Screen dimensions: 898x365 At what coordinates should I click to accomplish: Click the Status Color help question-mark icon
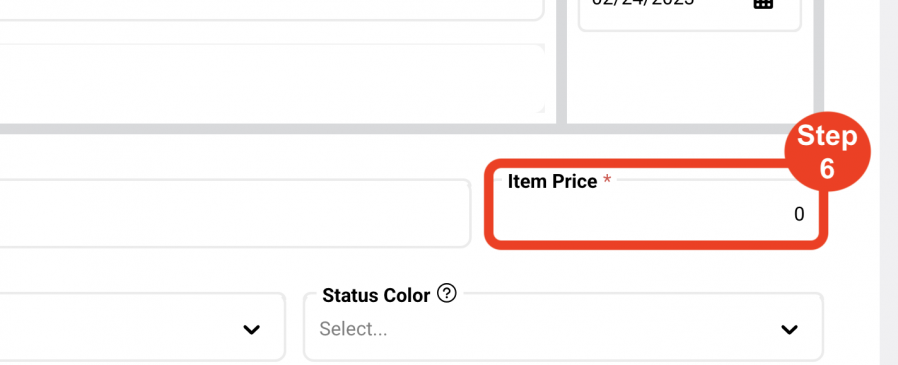pyautogui.click(x=447, y=293)
